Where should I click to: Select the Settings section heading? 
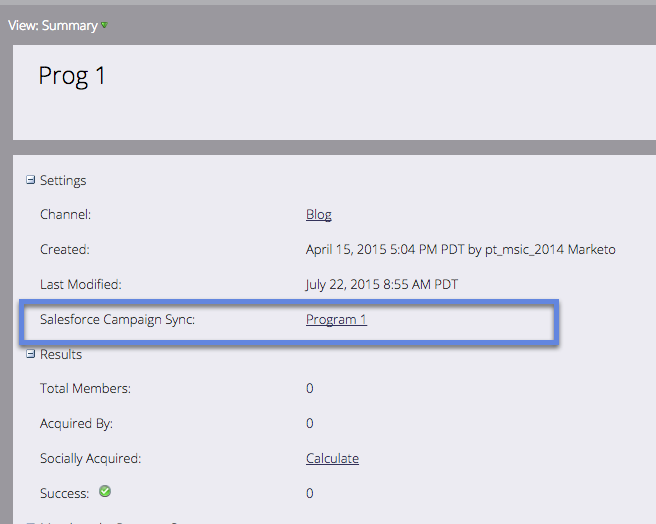click(63, 181)
